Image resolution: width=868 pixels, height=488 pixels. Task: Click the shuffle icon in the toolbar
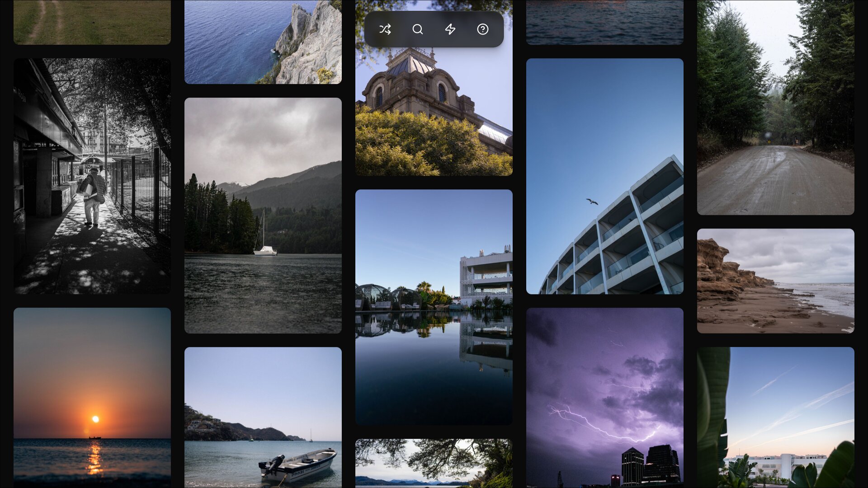tap(385, 29)
